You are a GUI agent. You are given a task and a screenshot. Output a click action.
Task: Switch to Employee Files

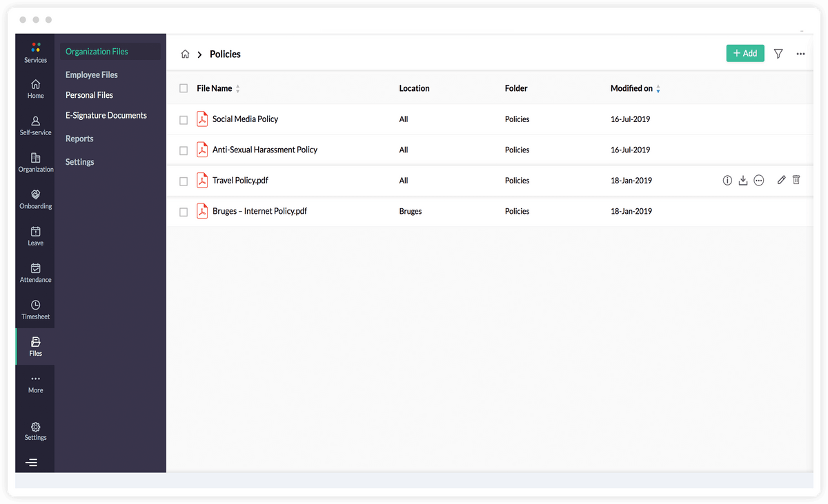point(90,74)
